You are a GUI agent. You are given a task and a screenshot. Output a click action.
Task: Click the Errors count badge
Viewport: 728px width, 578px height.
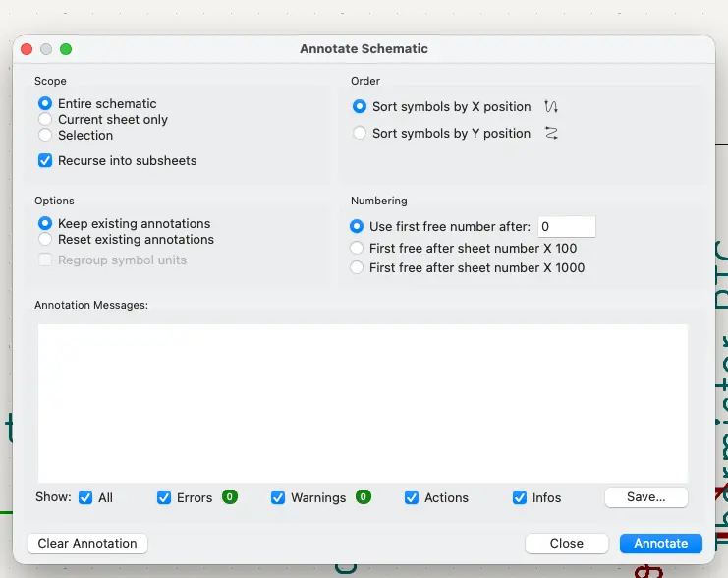click(230, 496)
